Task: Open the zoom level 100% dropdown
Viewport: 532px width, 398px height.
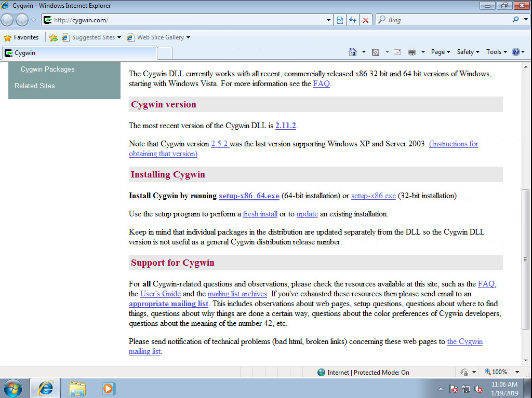Action: coord(502,372)
